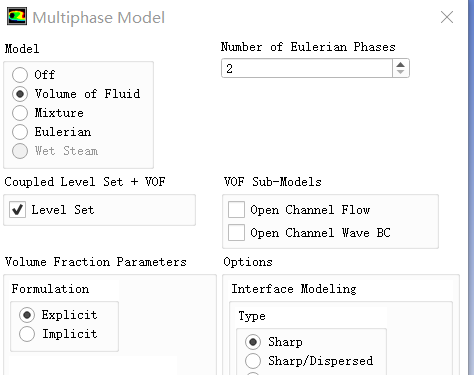Click the Multiphase Model app icon

17,17
